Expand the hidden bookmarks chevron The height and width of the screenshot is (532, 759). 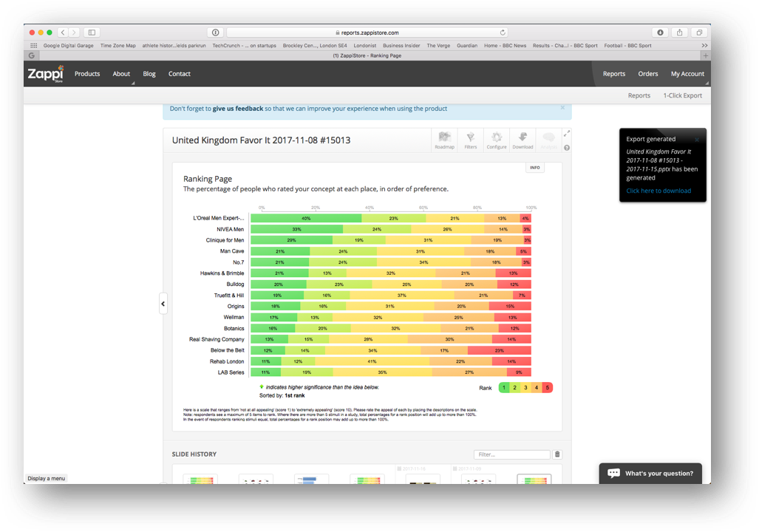click(x=704, y=45)
